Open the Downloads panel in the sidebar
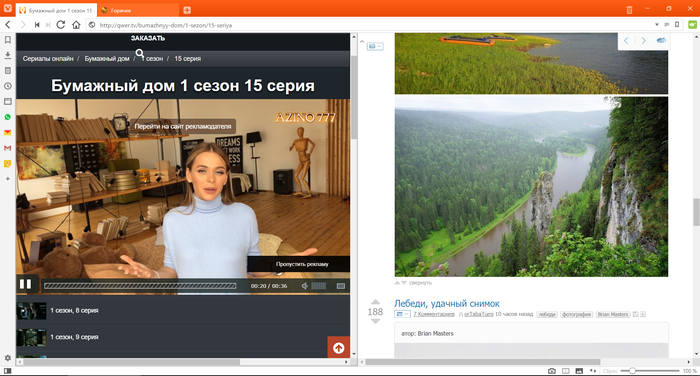The image size is (700, 376). click(x=8, y=55)
